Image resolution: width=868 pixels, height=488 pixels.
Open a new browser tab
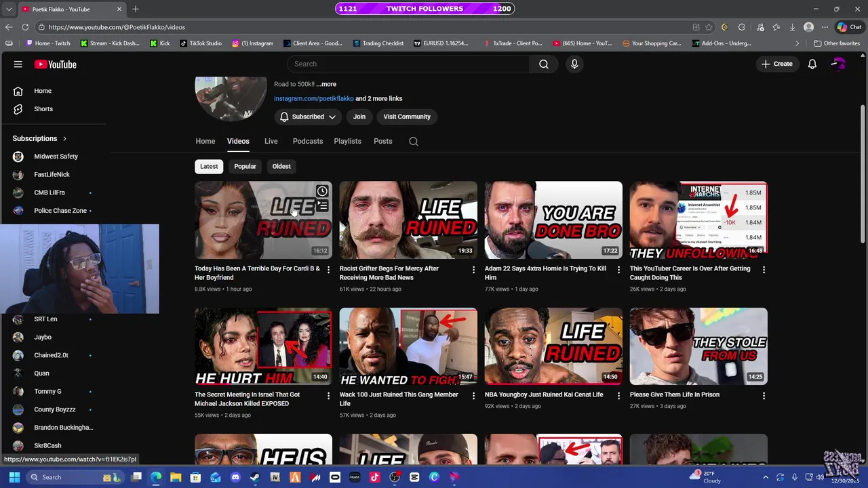click(135, 9)
